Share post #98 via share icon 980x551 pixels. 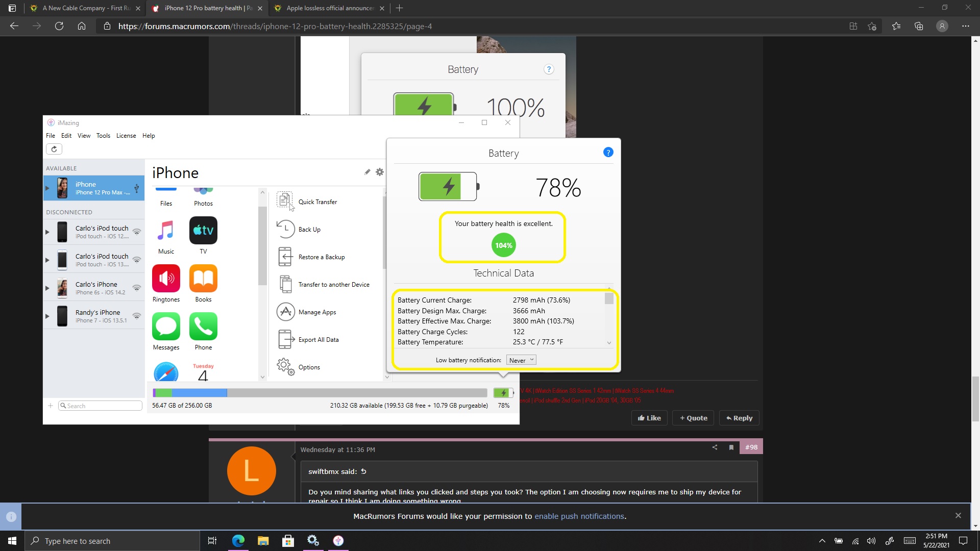[715, 447]
